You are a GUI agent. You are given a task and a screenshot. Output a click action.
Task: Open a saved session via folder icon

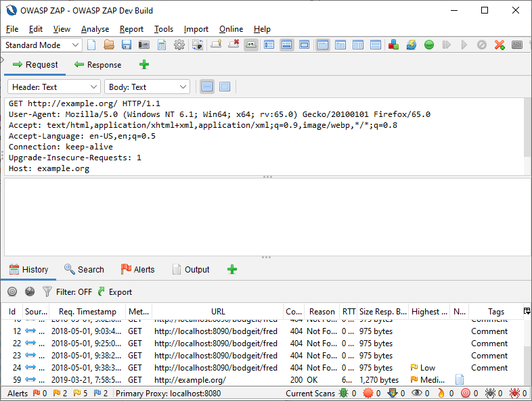pos(109,45)
